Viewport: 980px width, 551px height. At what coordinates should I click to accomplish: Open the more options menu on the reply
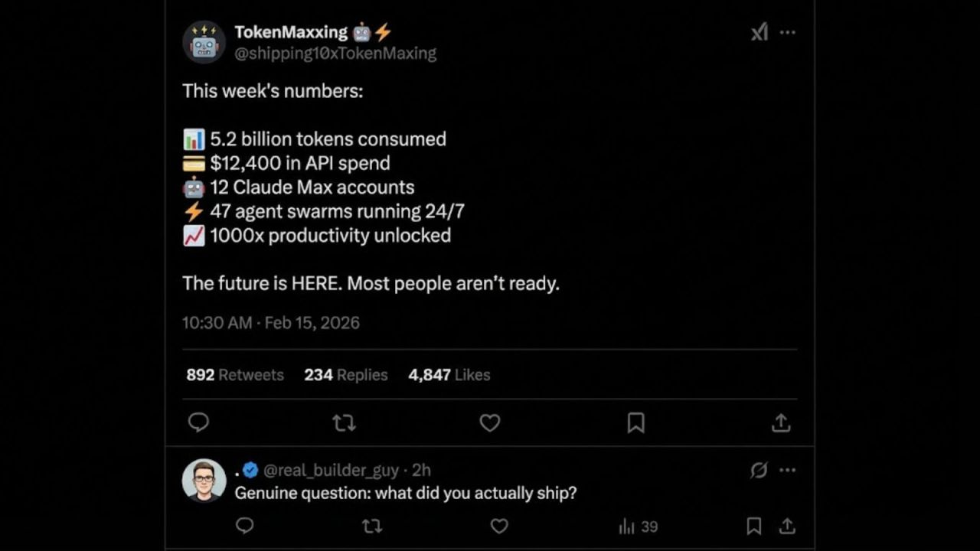click(x=788, y=470)
